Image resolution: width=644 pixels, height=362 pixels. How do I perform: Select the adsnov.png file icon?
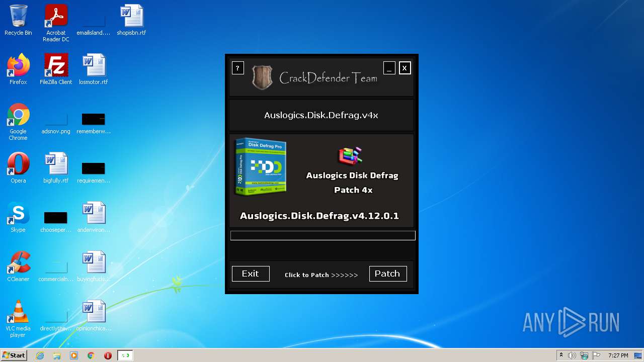[56, 122]
